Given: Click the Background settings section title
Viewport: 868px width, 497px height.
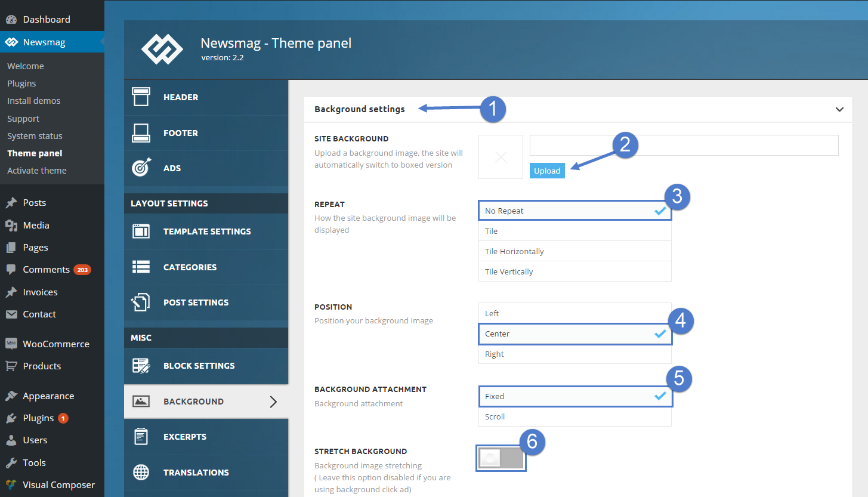Looking at the screenshot, I should 360,109.
